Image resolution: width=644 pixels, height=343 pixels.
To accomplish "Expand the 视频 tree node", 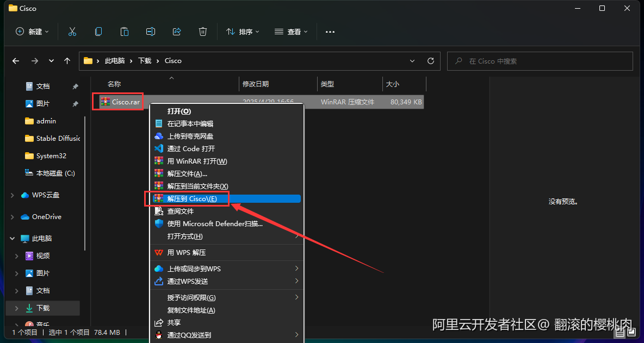I will [x=17, y=255].
